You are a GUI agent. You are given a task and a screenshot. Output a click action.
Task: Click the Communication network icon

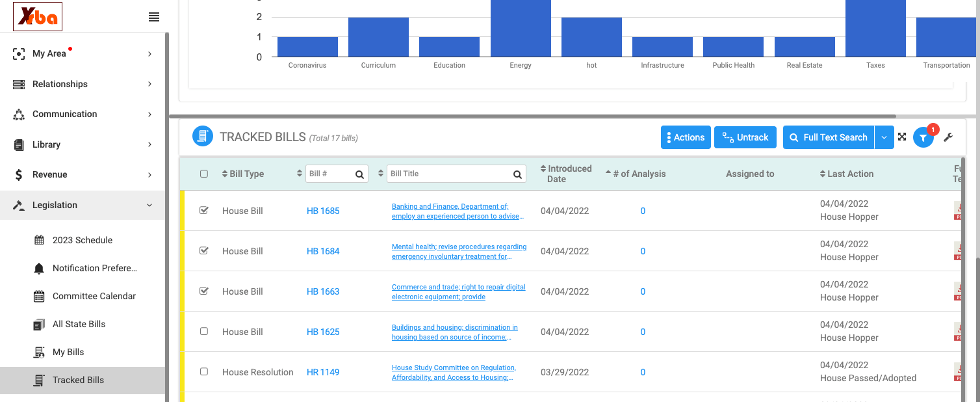(19, 114)
